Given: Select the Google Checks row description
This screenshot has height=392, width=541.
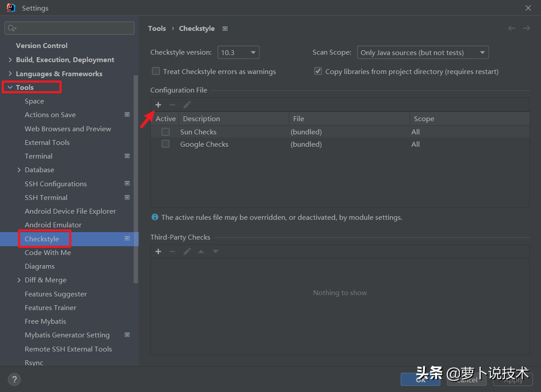Looking at the screenshot, I should 204,144.
